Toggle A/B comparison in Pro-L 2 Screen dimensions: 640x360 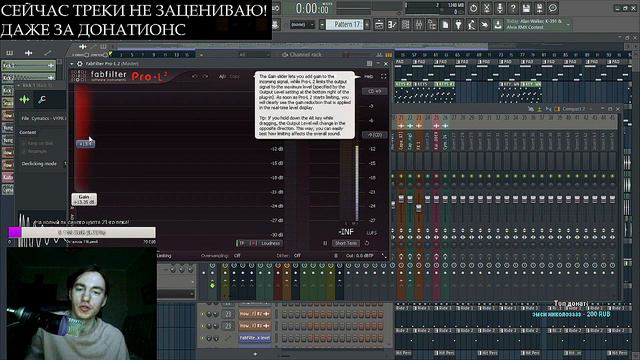222,76
